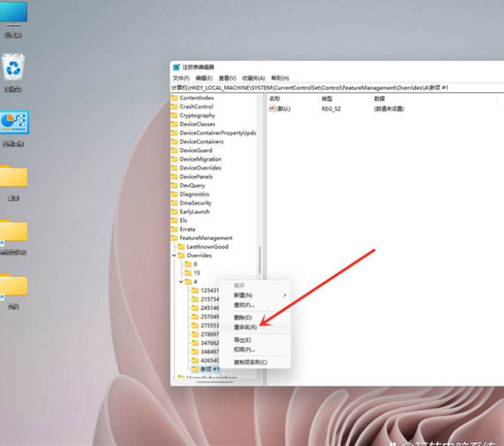Click the DeviceGuard folder icon

click(174, 150)
